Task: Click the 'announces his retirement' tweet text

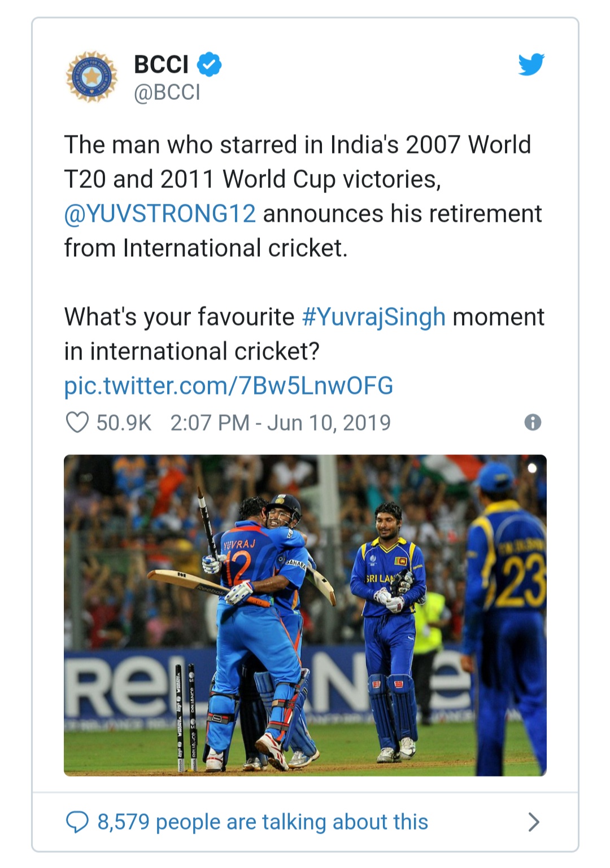Action: point(402,214)
